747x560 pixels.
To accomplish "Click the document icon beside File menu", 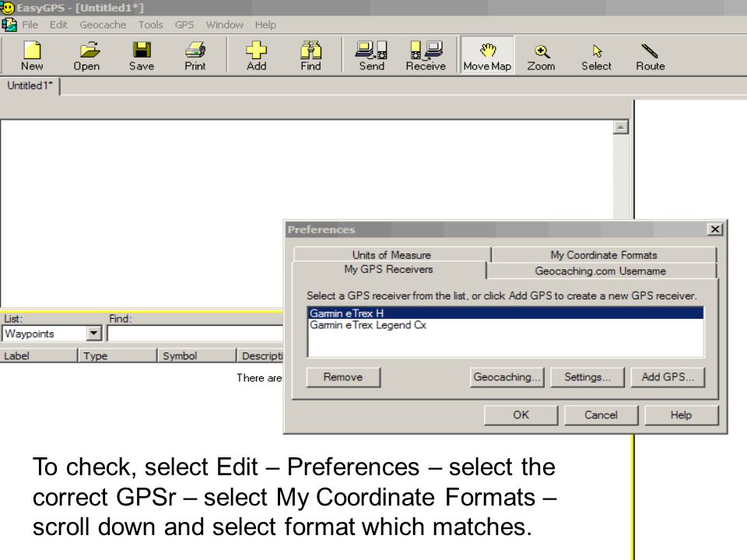I will (9, 25).
